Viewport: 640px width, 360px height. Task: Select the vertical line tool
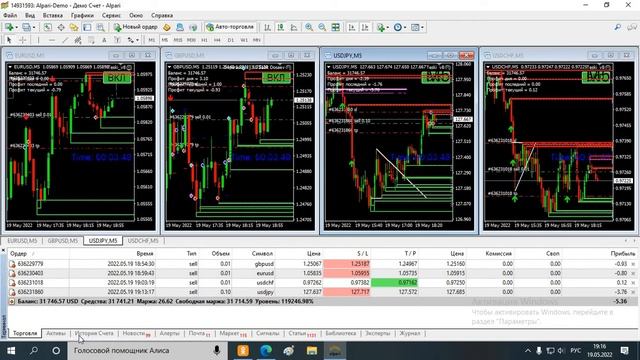(38, 40)
